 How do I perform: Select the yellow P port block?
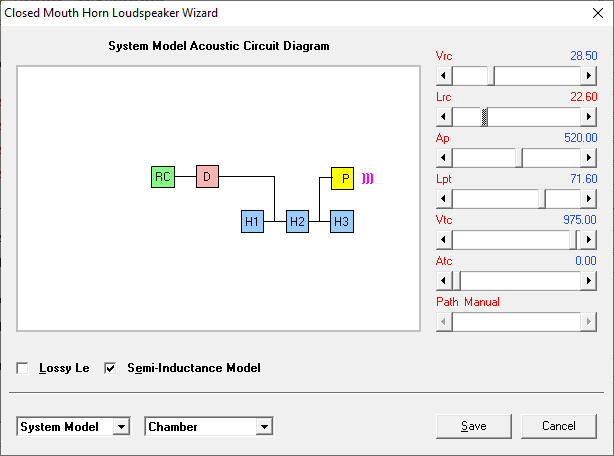(x=342, y=178)
